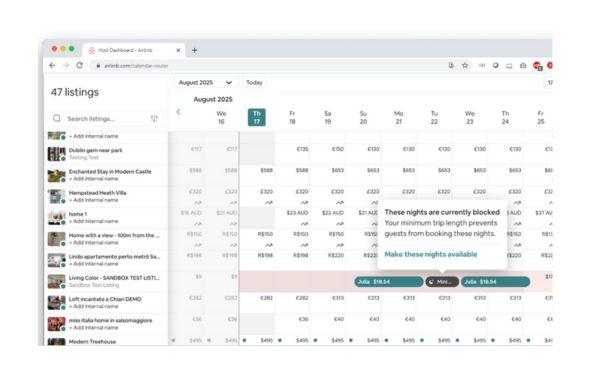
Task: Click Dublin gem €135 price on Friday 18
Action: pyautogui.click(x=302, y=149)
